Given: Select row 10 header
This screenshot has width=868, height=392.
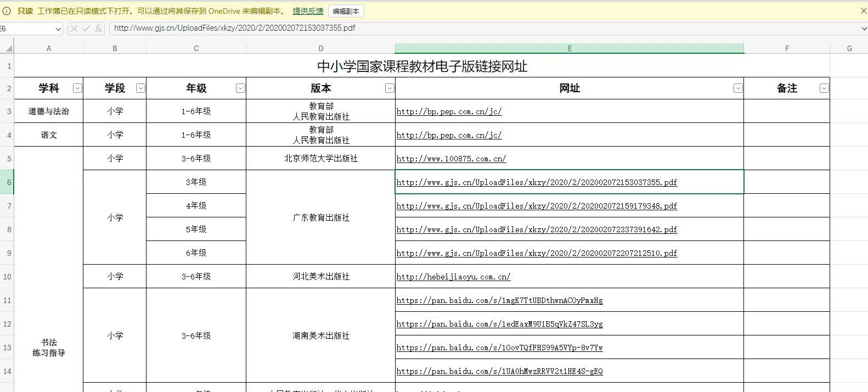Looking at the screenshot, I should [x=7, y=277].
